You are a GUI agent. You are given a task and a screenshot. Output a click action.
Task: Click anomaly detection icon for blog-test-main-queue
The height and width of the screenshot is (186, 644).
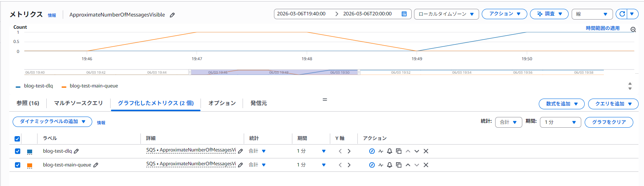[x=381, y=165]
